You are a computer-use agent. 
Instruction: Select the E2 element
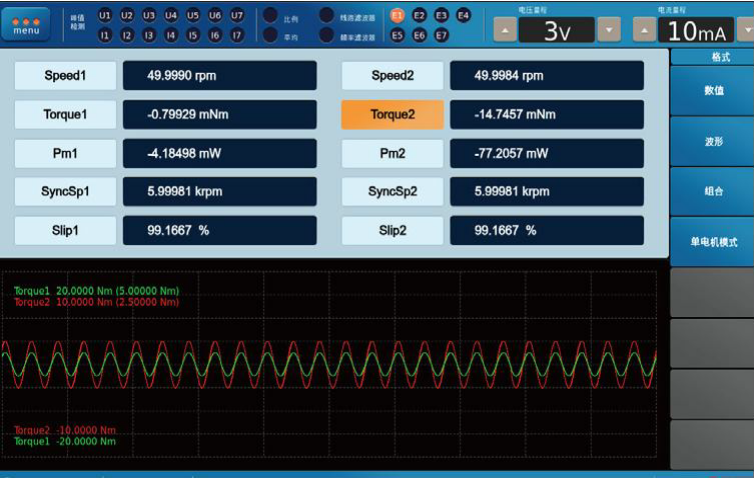(x=419, y=15)
